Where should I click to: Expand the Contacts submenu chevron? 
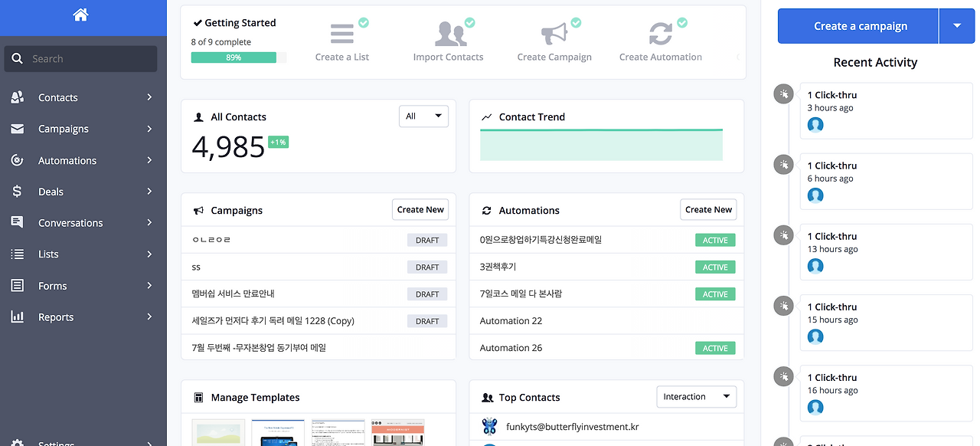tap(149, 97)
